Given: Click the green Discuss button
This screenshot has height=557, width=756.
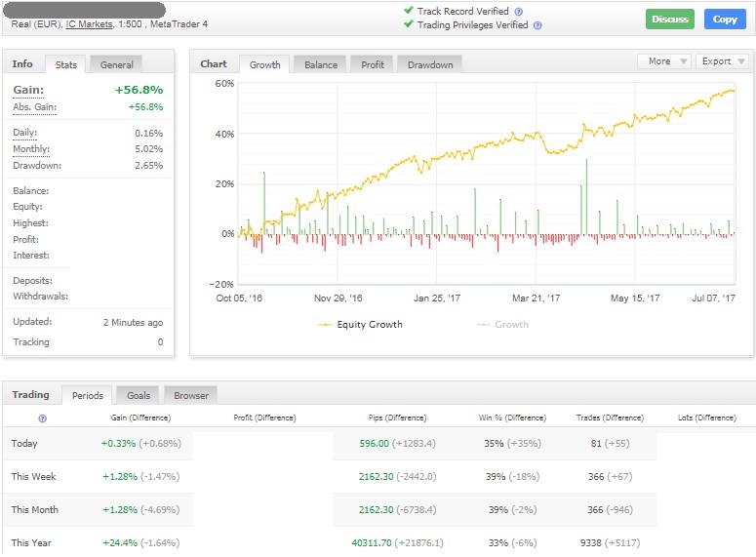Looking at the screenshot, I should [670, 20].
